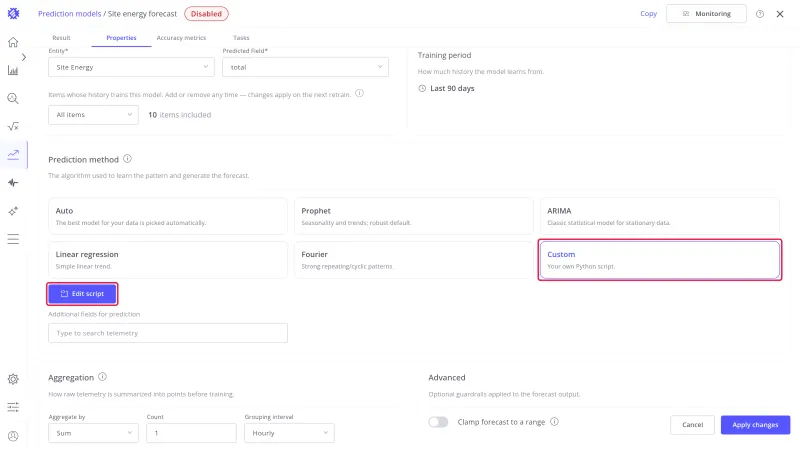This screenshot has width=800, height=450.
Task: Expand the sidebar with chevron arrow
Action: (x=23, y=57)
